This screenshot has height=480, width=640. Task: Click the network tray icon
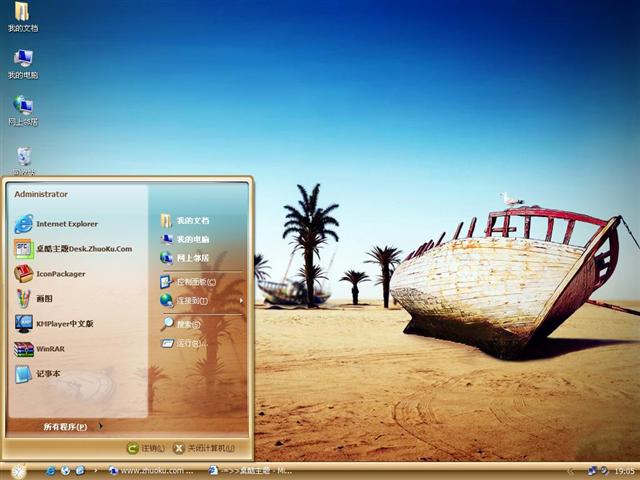click(x=592, y=471)
